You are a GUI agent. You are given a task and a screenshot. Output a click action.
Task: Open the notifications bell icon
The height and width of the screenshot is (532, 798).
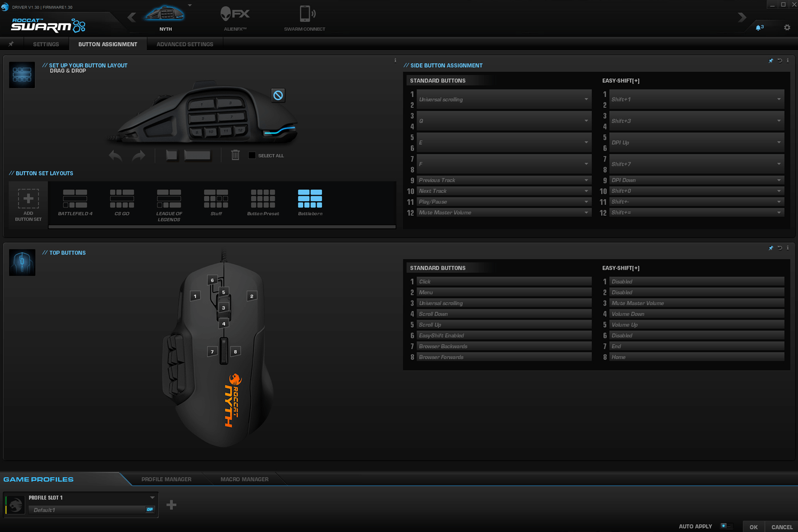coord(759,27)
